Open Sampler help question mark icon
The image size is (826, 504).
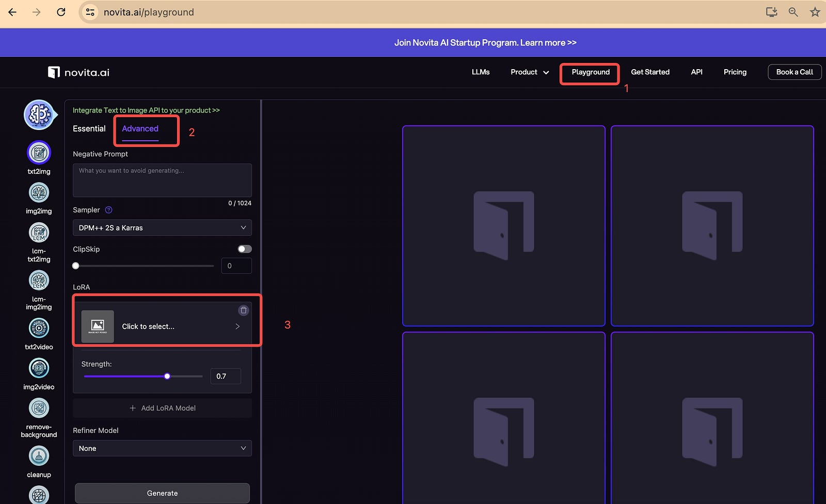108,210
